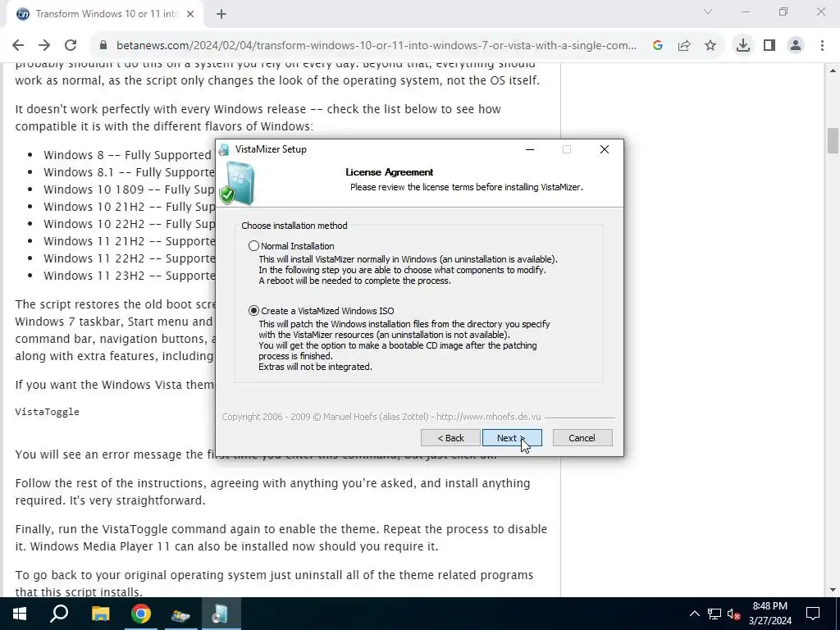This screenshot has height=630, width=840.
Task: Click the 'Windows 11 21H2' list item
Action: point(129,241)
